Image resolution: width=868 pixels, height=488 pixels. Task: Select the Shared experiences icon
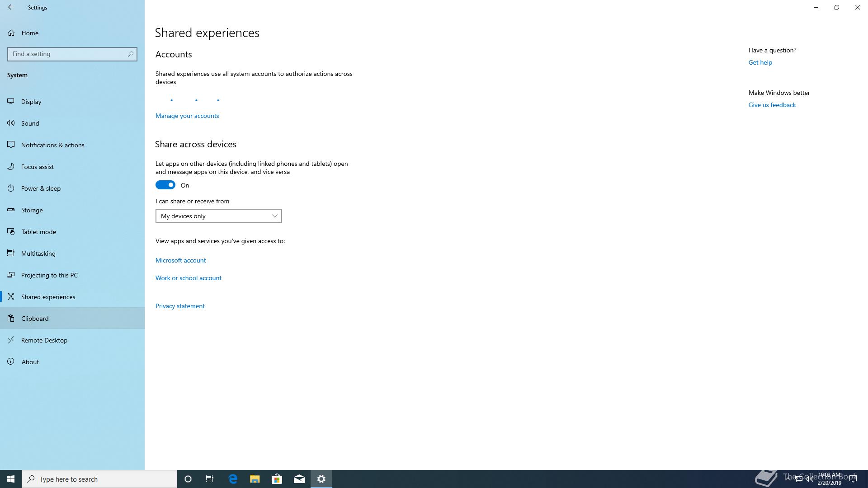[x=11, y=296]
